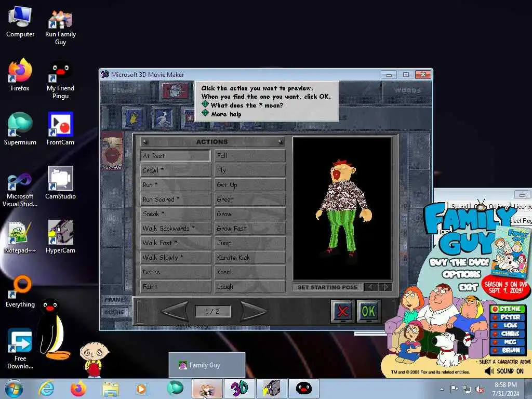
Task: Click the Pingu desktop buddy
Action: (x=54, y=328)
